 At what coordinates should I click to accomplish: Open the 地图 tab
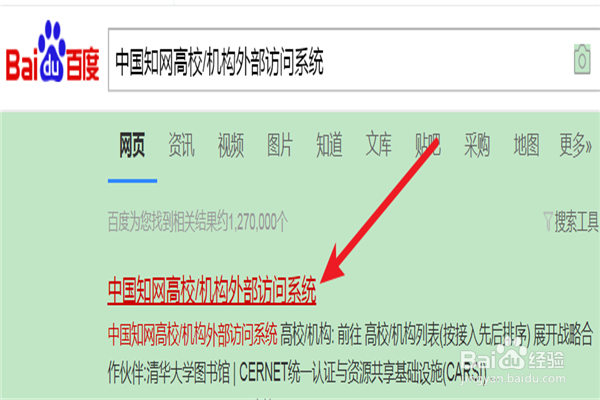click(526, 145)
